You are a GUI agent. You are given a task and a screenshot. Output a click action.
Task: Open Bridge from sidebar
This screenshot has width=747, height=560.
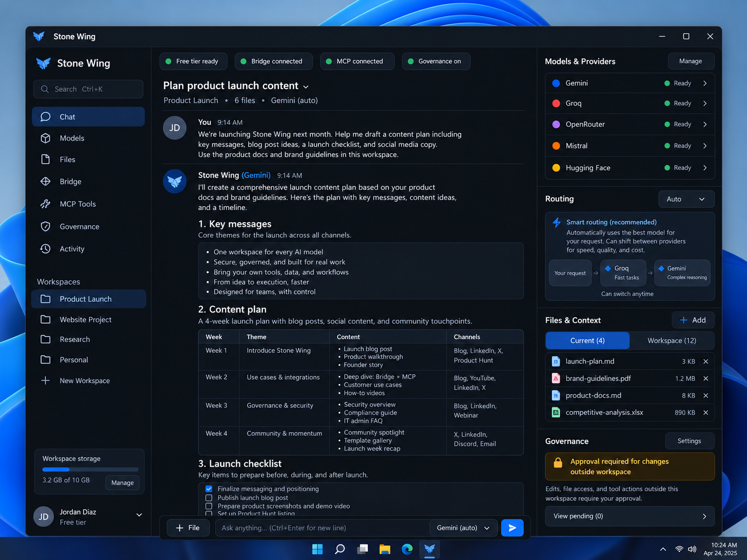click(x=88, y=182)
